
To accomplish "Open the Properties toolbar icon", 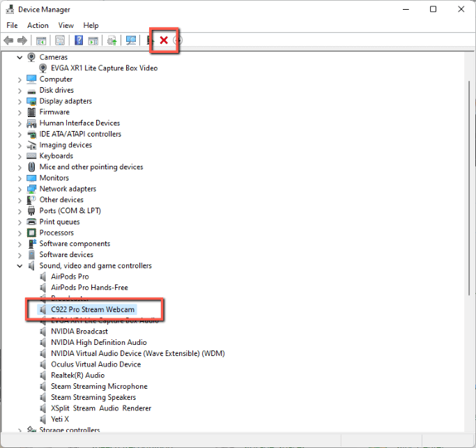I will [x=60, y=40].
